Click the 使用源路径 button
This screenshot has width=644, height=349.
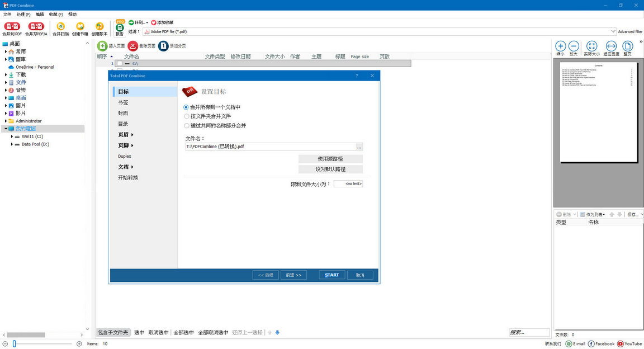point(330,159)
